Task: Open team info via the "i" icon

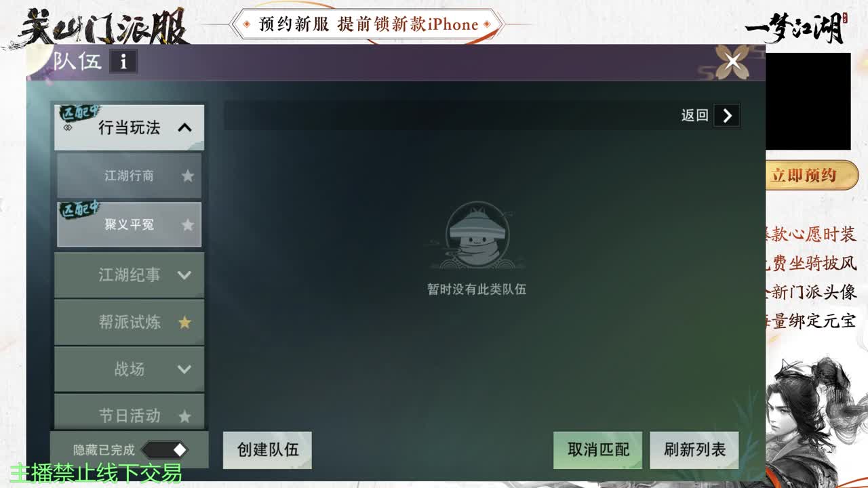Action: pyautogui.click(x=124, y=62)
